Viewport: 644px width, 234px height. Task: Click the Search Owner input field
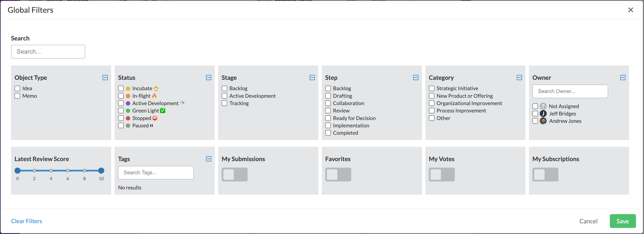pyautogui.click(x=570, y=91)
